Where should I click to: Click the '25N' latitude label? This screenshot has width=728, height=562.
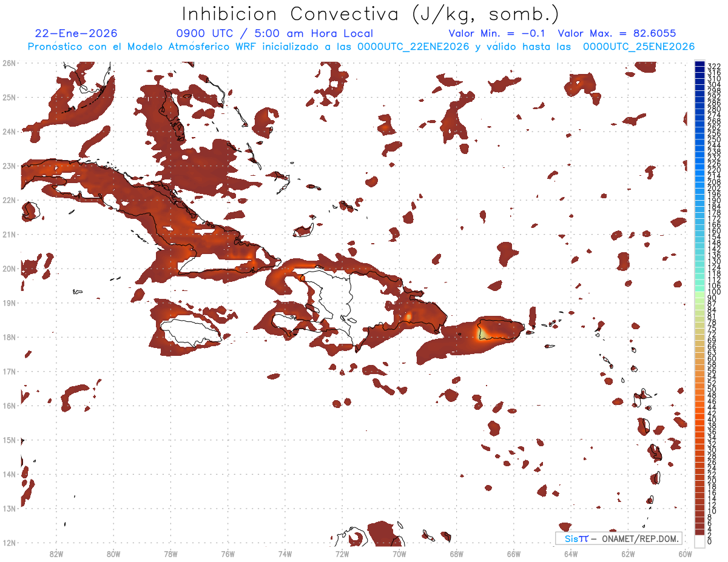click(x=9, y=97)
